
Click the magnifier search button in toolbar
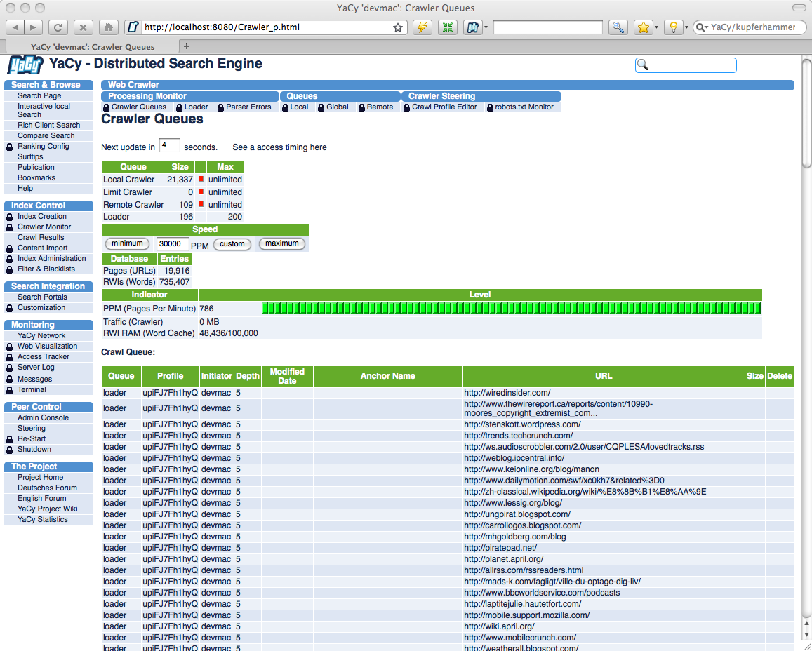(x=618, y=27)
